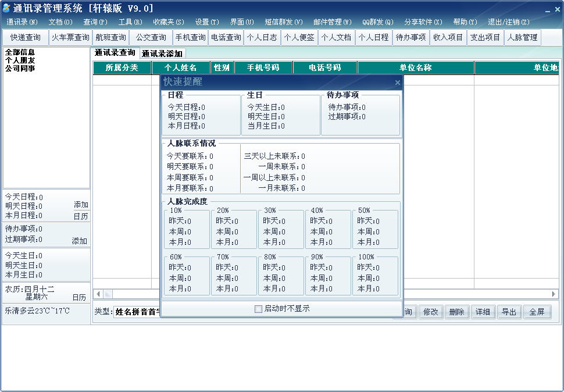Screen dimensions: 564x392
Task: Open the 类型 search type dropdown
Action: (x=137, y=311)
